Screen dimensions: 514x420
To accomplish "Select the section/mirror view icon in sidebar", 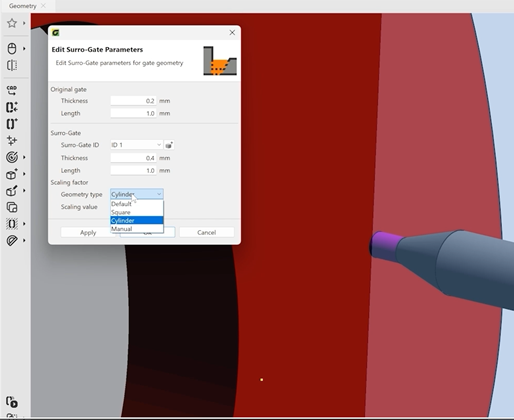I will (x=12, y=65).
